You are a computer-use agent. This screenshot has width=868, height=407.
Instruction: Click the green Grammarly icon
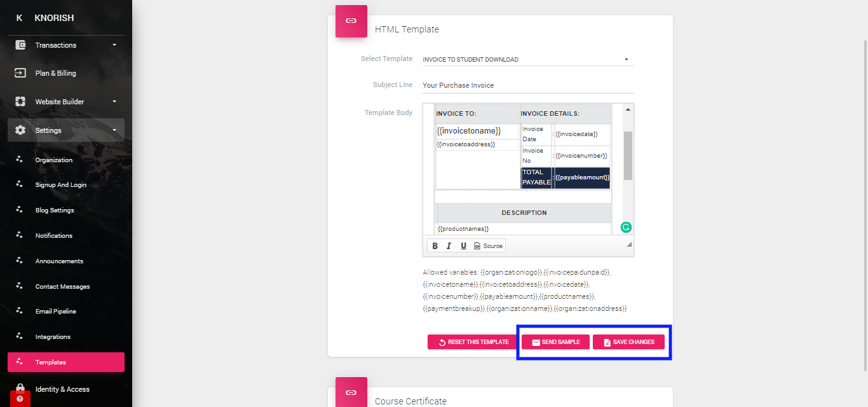click(626, 227)
